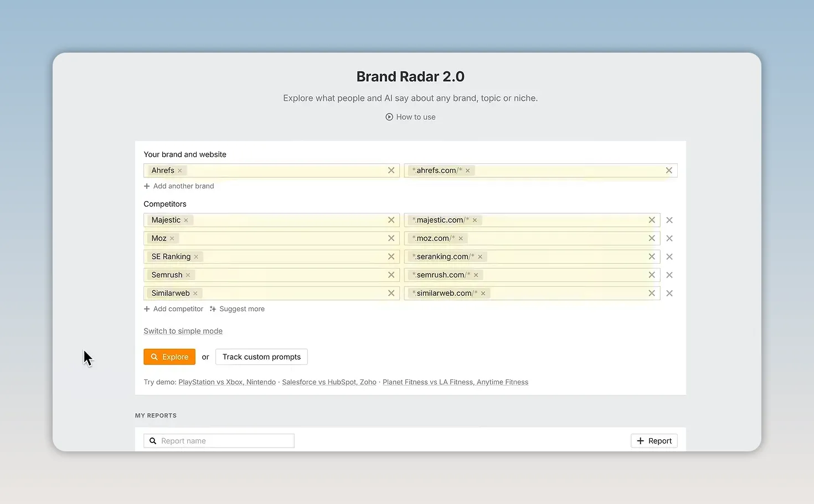The height and width of the screenshot is (504, 814).
Task: Clear the Similarweb name field
Action: click(391, 293)
